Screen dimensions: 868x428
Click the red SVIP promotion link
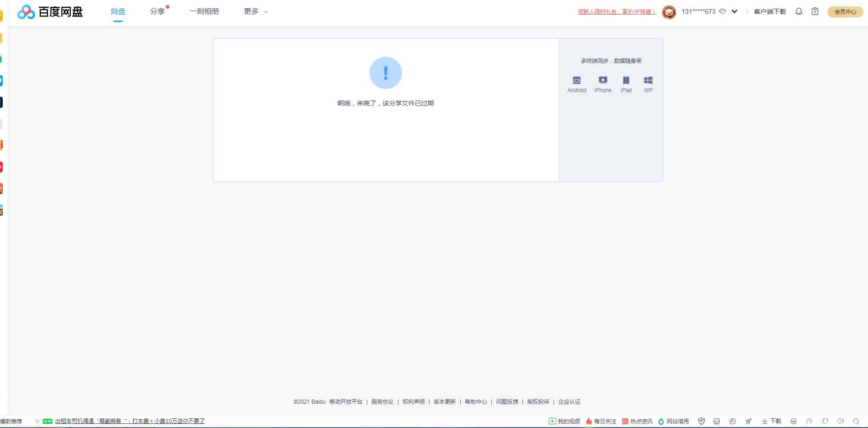617,12
